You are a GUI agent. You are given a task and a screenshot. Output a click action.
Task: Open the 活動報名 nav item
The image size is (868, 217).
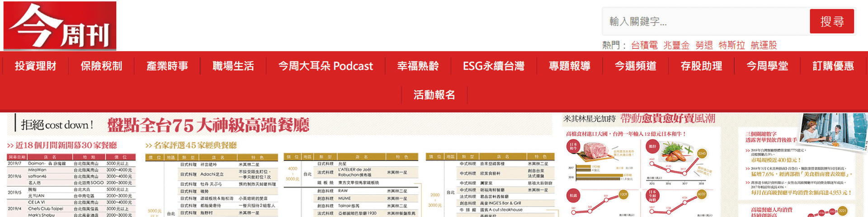434,95
